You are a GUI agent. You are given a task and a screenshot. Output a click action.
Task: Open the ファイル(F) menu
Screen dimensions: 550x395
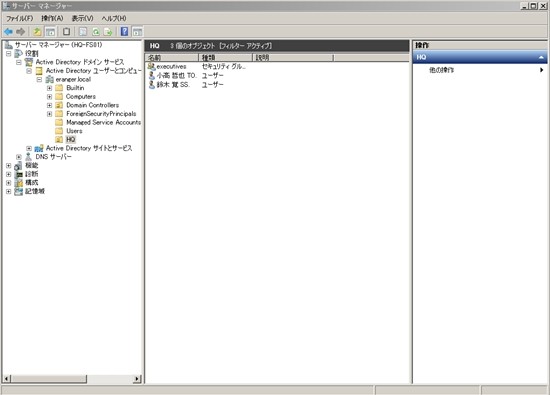coord(20,18)
